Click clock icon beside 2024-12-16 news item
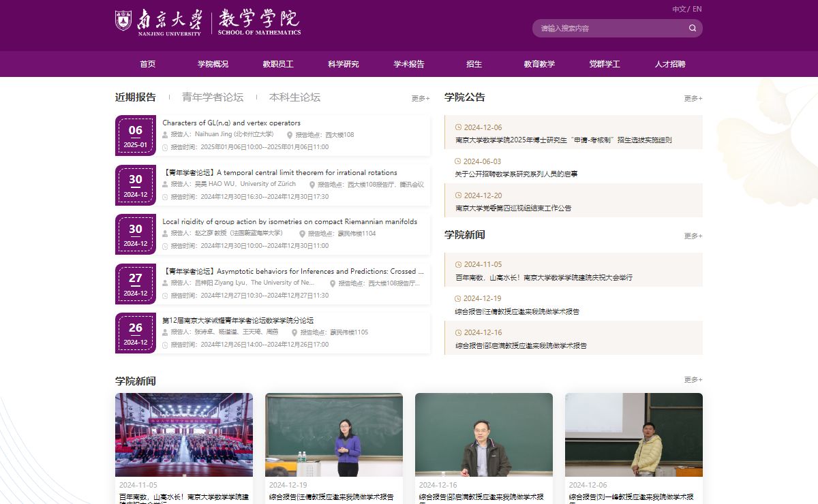The image size is (818, 504). pyautogui.click(x=458, y=332)
